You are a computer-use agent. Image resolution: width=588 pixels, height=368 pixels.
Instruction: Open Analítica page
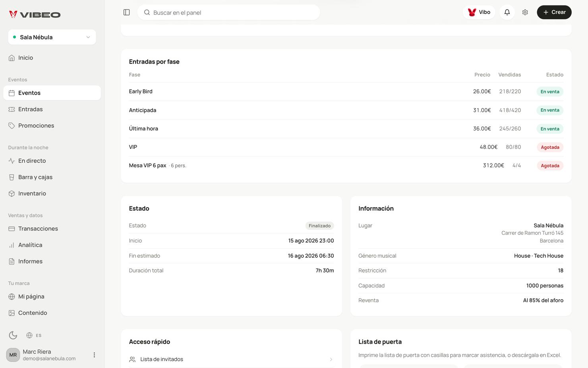point(52,245)
